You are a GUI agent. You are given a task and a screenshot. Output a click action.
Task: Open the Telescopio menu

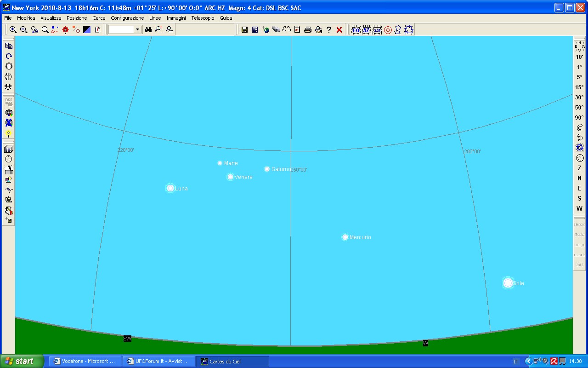pos(203,18)
